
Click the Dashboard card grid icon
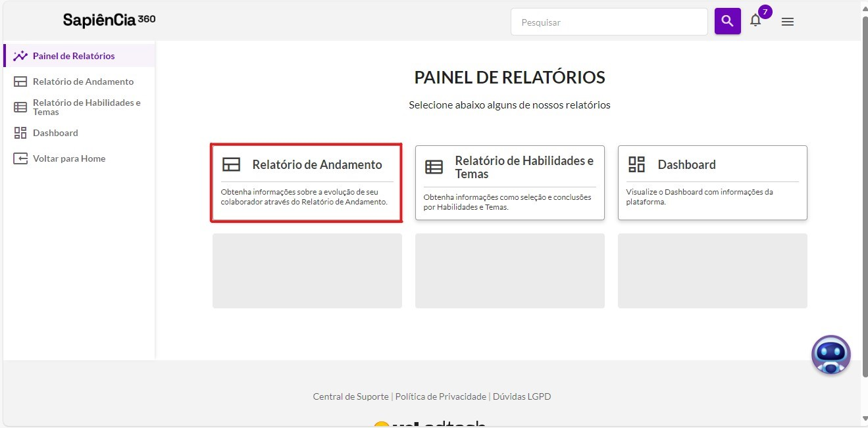tap(636, 164)
